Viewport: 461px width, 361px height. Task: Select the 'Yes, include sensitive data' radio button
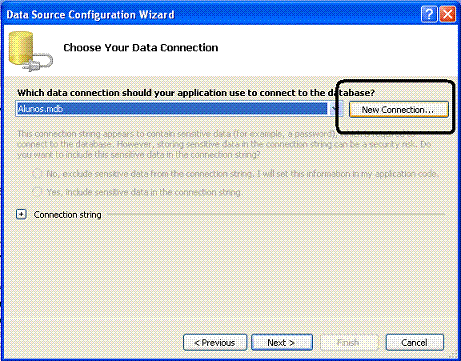click(x=37, y=192)
